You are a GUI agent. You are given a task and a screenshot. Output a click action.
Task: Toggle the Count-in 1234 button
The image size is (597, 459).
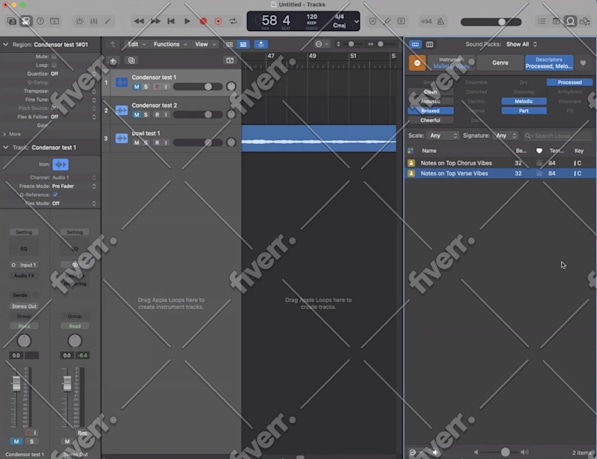pos(426,21)
